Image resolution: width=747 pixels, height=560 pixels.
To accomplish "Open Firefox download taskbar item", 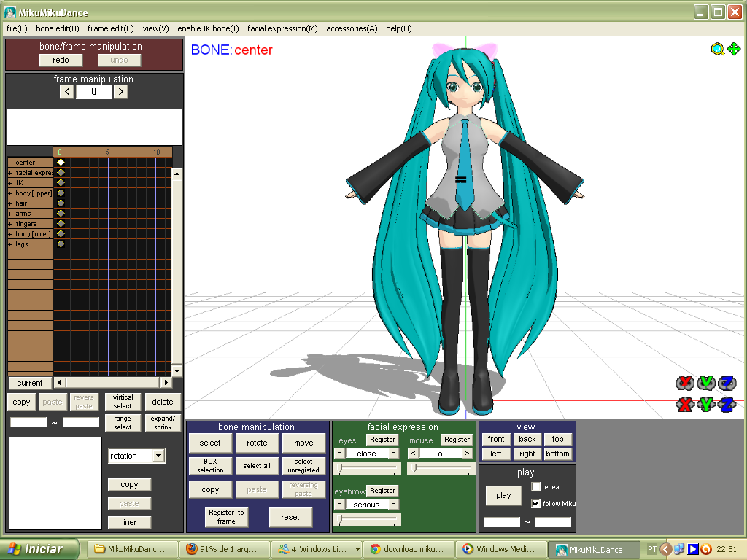I will 225,549.
